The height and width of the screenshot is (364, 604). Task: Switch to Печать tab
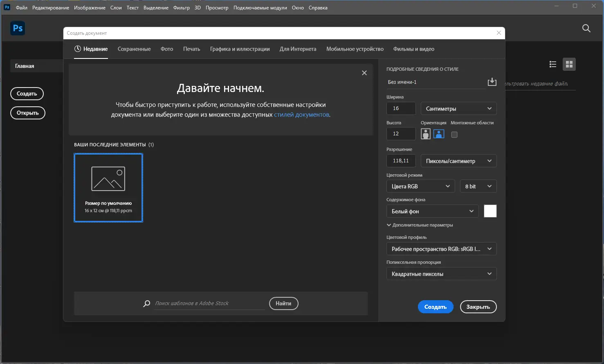(x=191, y=49)
